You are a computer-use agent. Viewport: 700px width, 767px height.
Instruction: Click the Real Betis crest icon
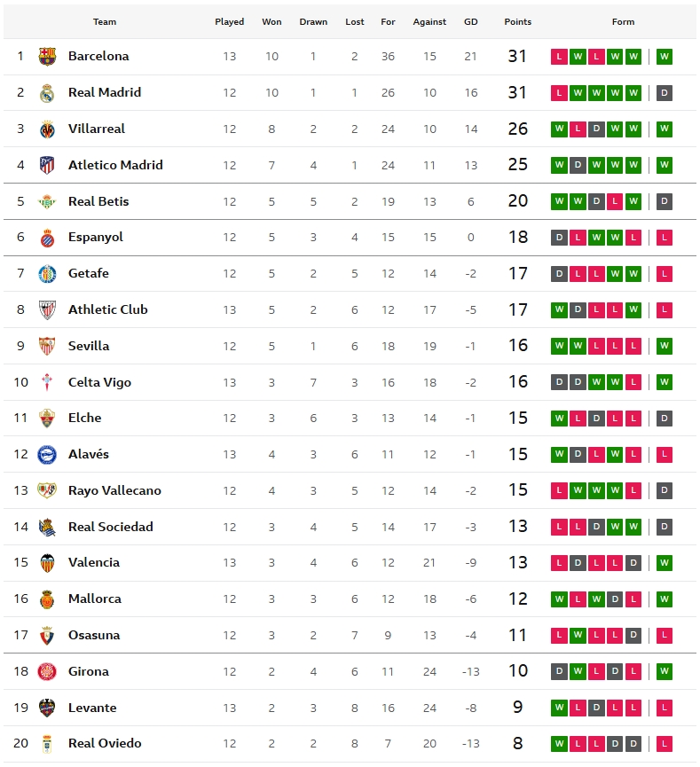(47, 201)
